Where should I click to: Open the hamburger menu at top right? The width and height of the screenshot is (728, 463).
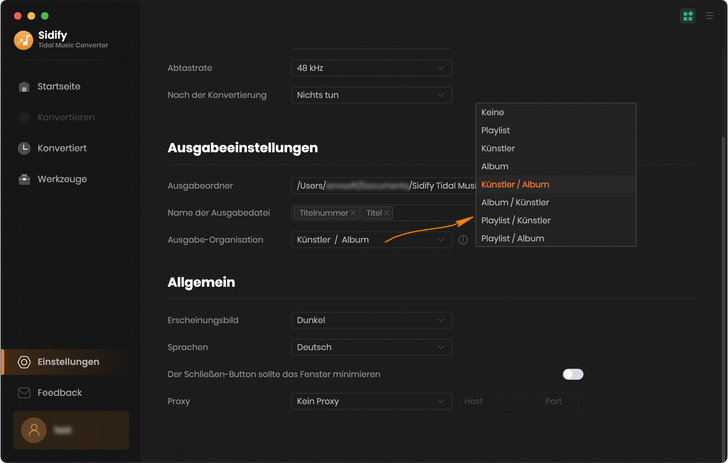[x=710, y=16]
